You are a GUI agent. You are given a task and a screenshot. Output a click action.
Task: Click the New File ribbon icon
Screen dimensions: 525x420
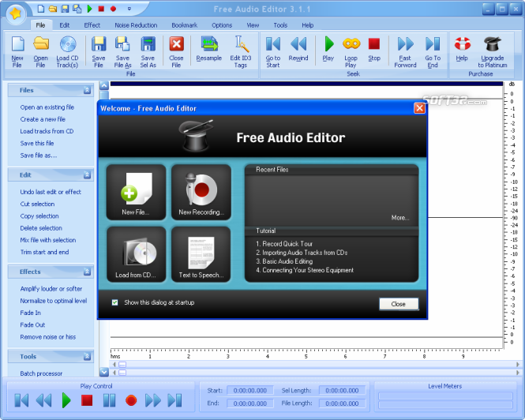point(17,52)
